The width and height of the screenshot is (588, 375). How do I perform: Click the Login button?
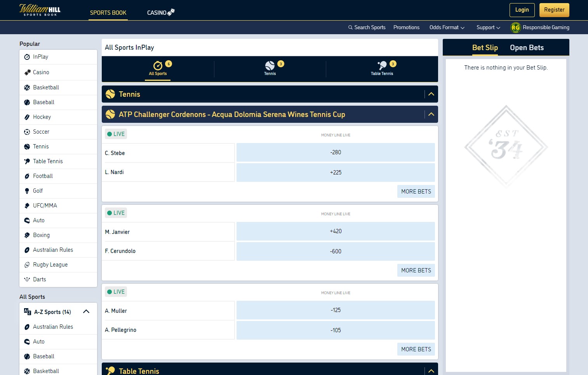click(x=522, y=10)
